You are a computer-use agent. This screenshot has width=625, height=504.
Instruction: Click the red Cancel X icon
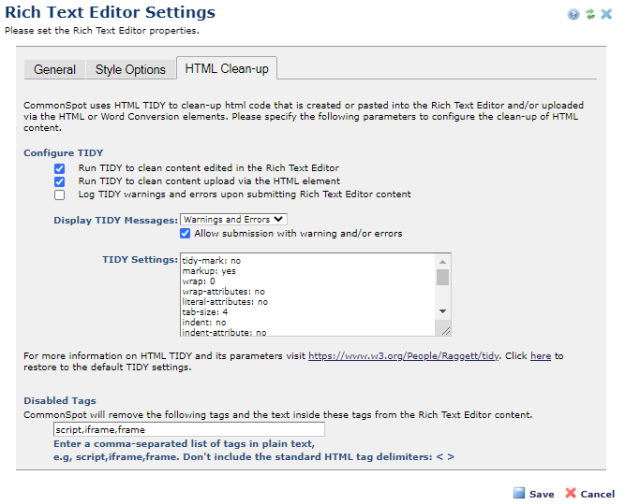[x=570, y=493]
